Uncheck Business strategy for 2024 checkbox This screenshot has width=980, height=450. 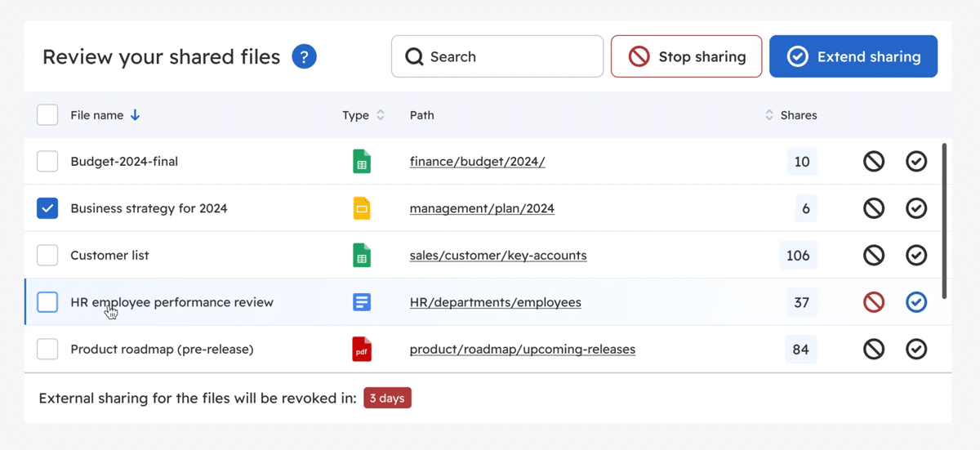tap(47, 209)
